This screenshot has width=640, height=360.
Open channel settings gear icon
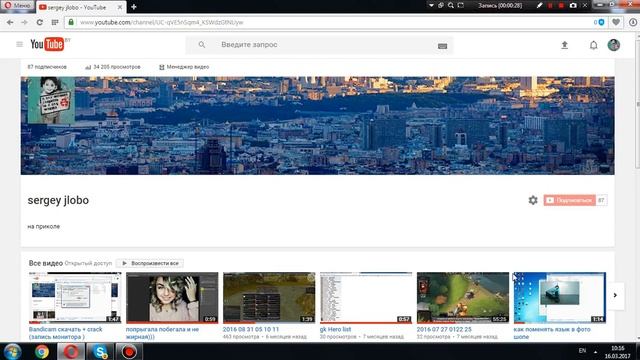pyautogui.click(x=533, y=200)
